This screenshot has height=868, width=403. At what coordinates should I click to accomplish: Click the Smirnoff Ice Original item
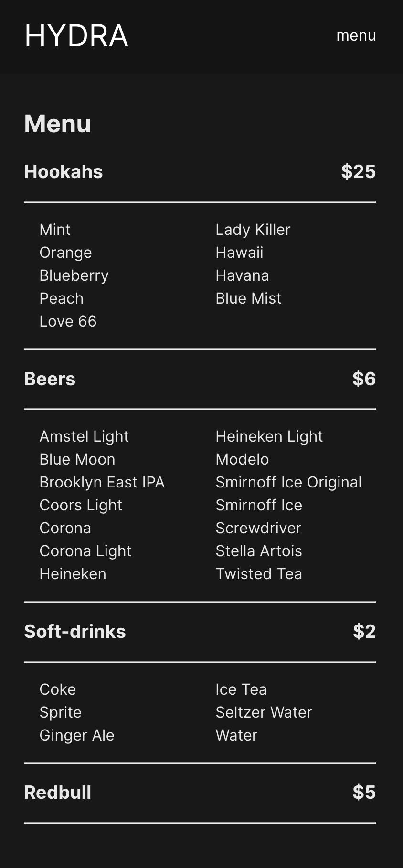pyautogui.click(x=288, y=482)
